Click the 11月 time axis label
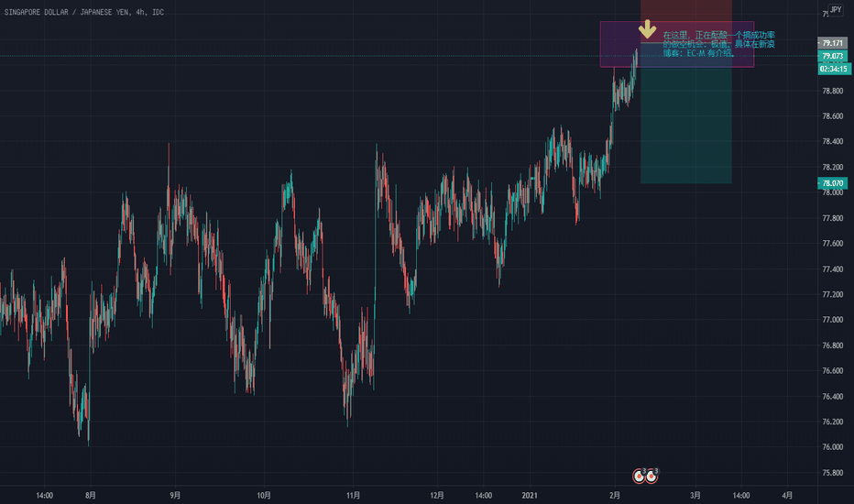This screenshot has width=854, height=504. coord(353,495)
